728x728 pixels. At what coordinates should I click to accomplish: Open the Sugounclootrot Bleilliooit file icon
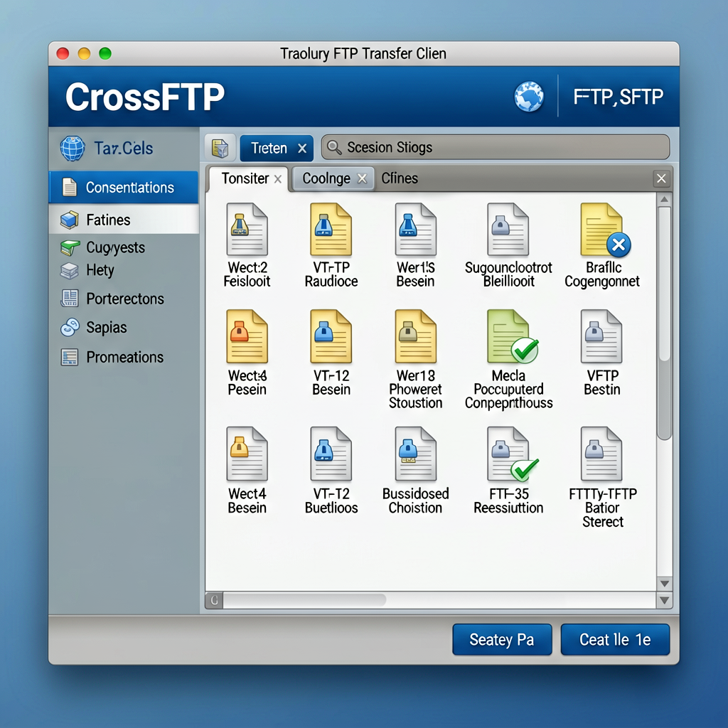(508, 230)
